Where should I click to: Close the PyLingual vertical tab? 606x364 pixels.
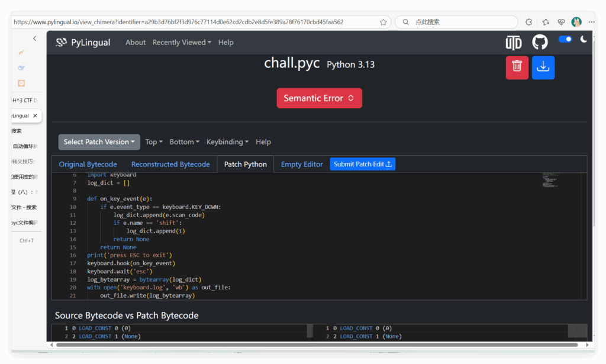pyautogui.click(x=35, y=116)
